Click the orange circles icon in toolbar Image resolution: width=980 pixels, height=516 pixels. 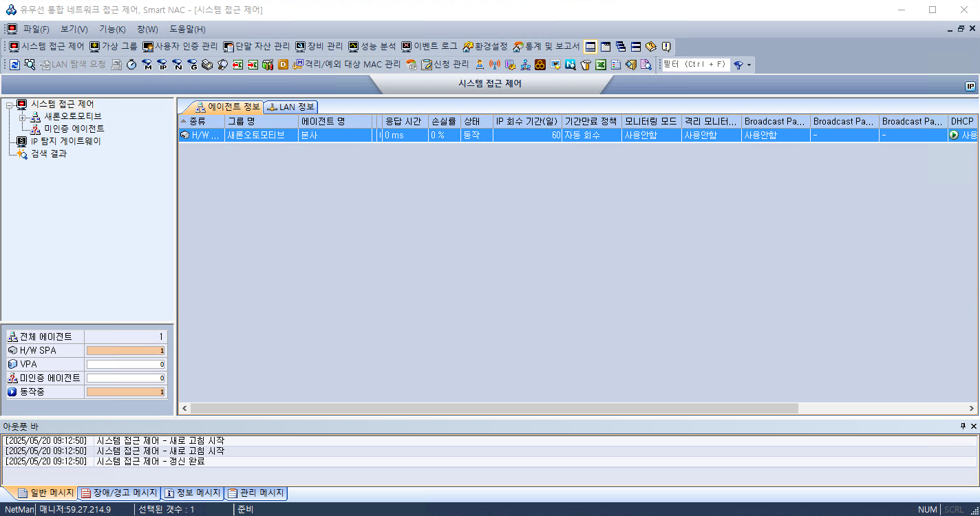point(540,65)
